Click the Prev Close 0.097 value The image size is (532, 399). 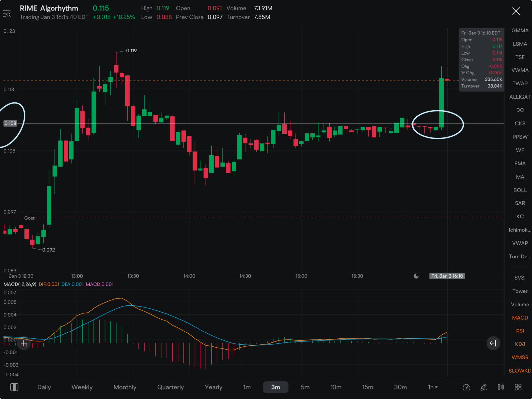coord(215,17)
